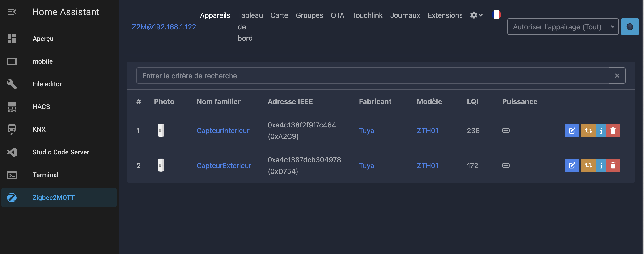Open ZTH01 model link for CapteurExterieur
Viewport: 644px width, 254px height.
pos(428,165)
